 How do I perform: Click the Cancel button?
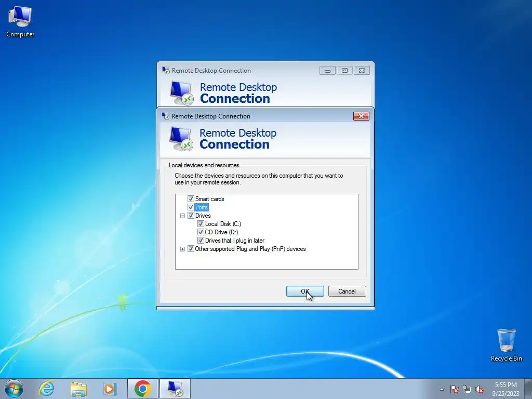(347, 291)
